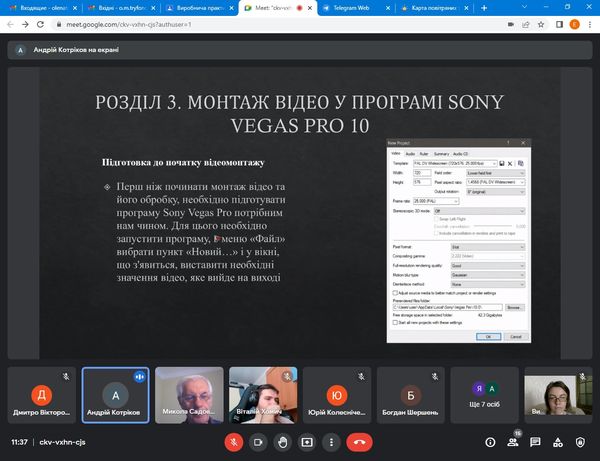Switch to the third browser tab
600x461 pixels.
(x=200, y=8)
